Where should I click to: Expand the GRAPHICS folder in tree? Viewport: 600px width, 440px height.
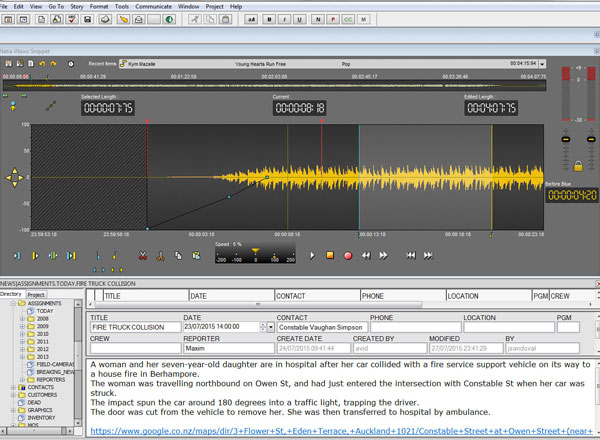coord(13,410)
